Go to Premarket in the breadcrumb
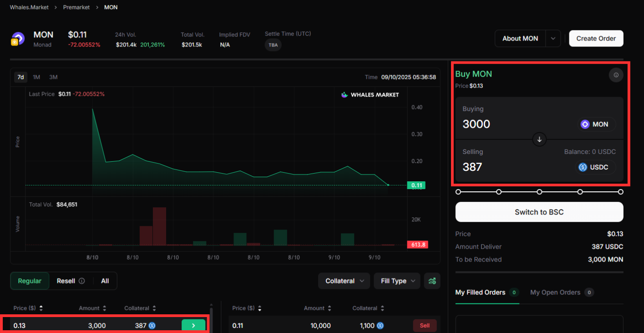The image size is (644, 333). (x=76, y=7)
